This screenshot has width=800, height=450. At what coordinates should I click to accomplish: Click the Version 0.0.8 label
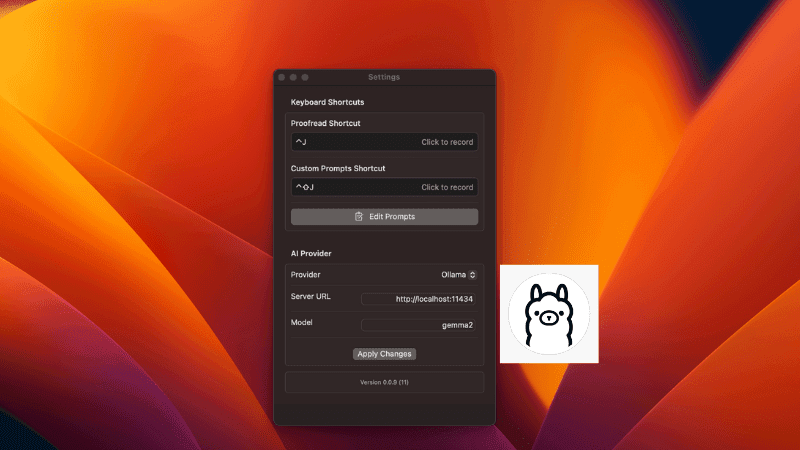(x=384, y=382)
